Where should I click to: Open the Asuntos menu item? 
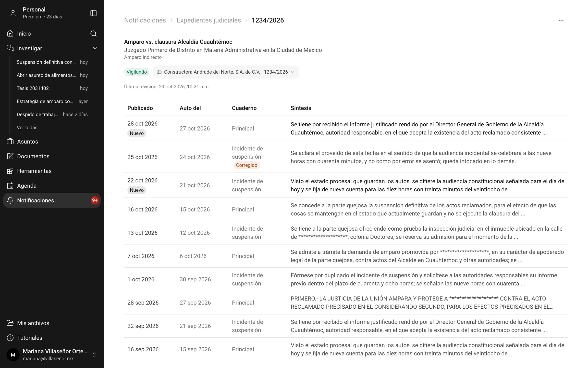(52, 142)
